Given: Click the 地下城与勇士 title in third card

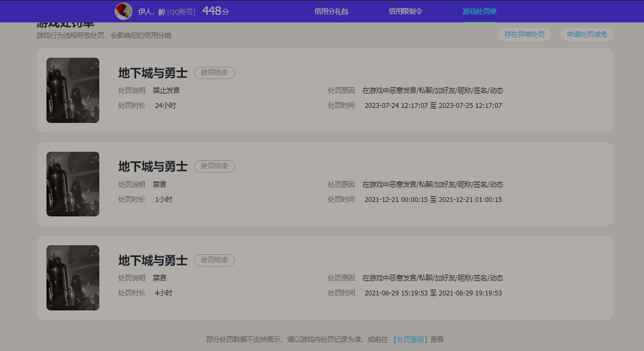Looking at the screenshot, I should [153, 261].
